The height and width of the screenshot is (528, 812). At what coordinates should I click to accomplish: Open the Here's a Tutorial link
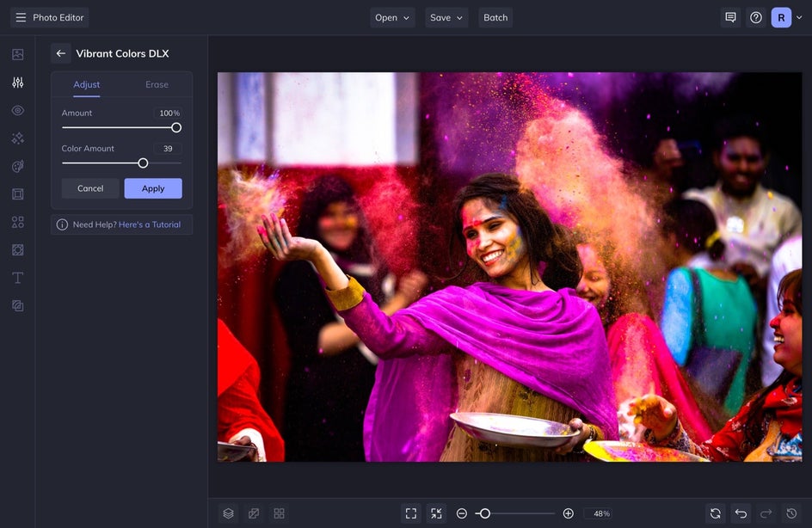coord(150,224)
